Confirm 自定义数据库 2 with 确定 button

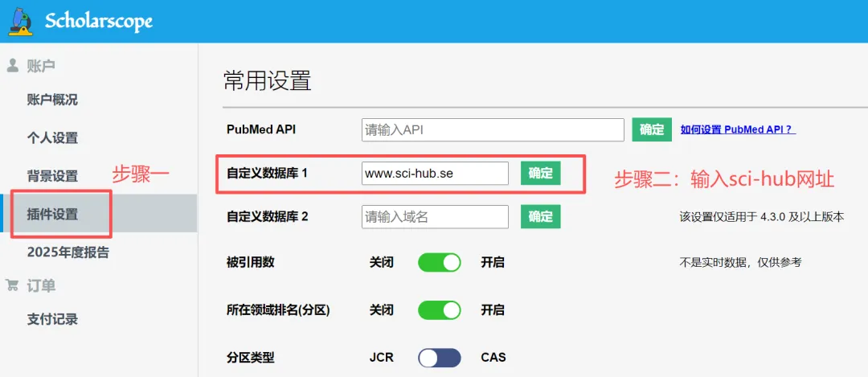540,216
